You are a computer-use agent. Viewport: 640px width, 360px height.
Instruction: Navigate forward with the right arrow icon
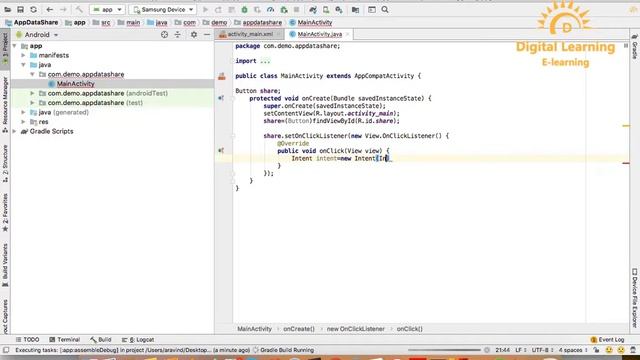(x=63, y=9)
